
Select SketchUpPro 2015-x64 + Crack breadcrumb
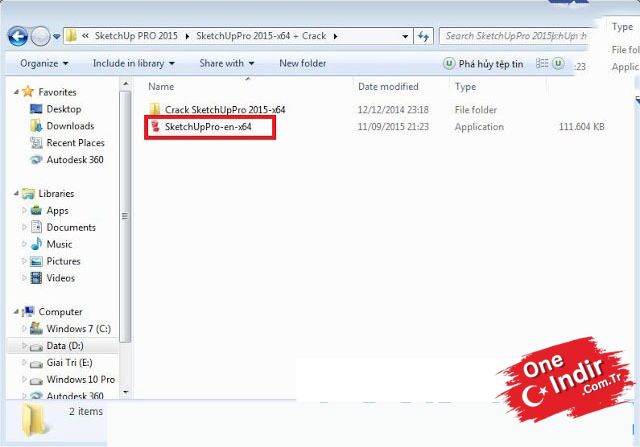(261, 36)
